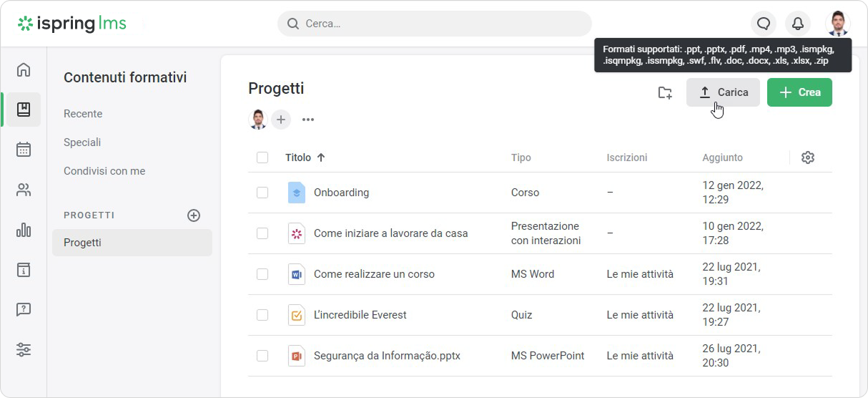Tick the checkbox for Onboarding row

click(262, 193)
